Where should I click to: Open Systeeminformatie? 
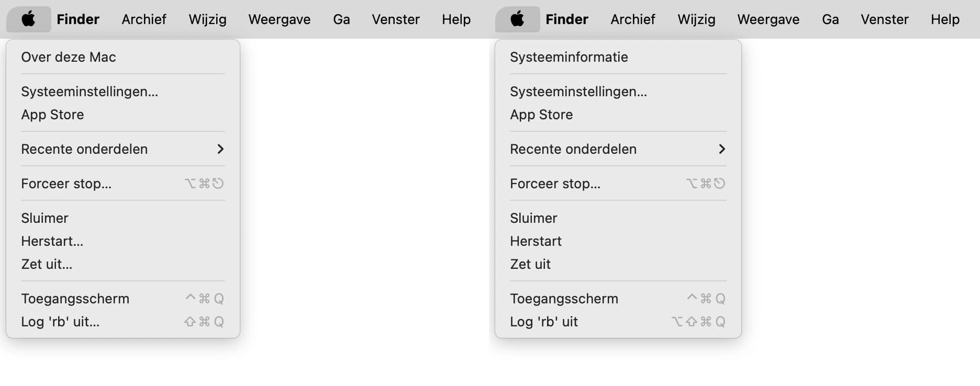tap(569, 57)
